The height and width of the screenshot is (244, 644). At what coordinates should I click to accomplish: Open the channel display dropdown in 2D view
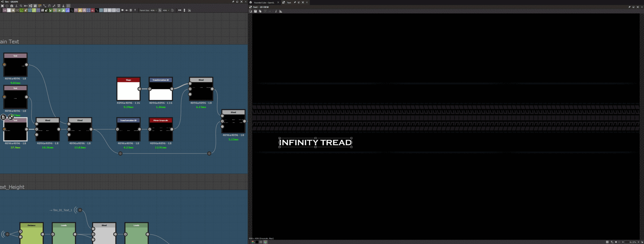(x=253, y=242)
